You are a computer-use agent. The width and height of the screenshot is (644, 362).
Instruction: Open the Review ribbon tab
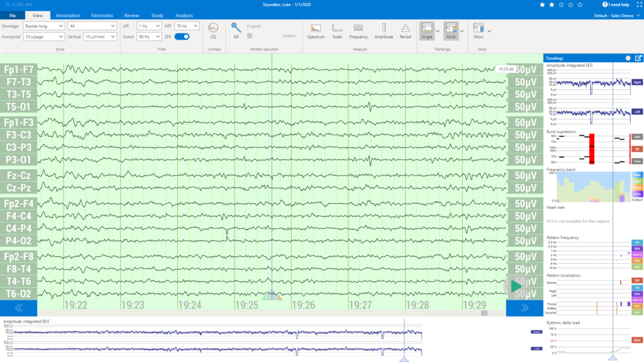131,15
